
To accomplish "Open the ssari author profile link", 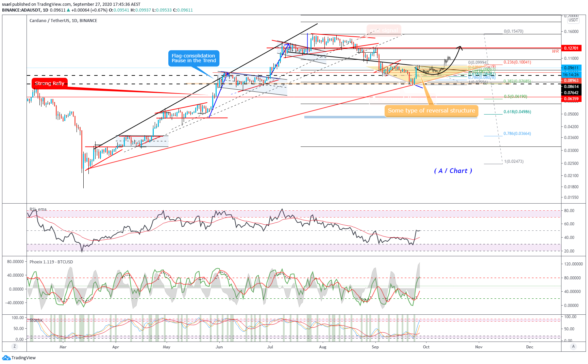I will pyautogui.click(x=6, y=4).
